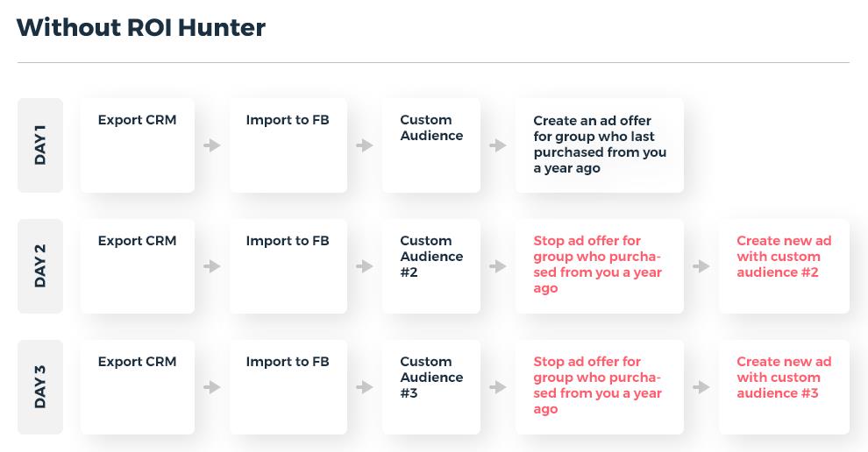This screenshot has height=452, width=868.
Task: Click arrow before the Day 1 ad offer card
Action: (x=498, y=145)
